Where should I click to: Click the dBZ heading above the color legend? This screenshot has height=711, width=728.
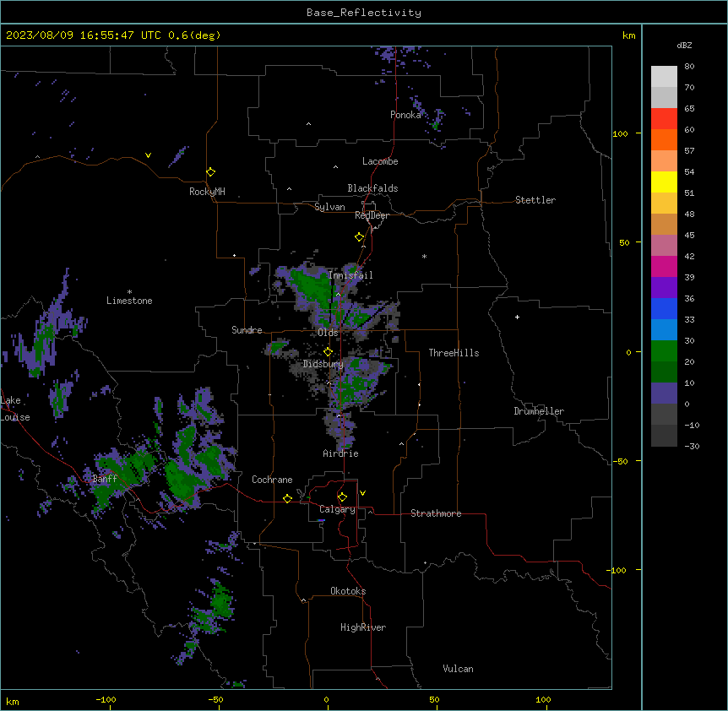click(x=684, y=45)
